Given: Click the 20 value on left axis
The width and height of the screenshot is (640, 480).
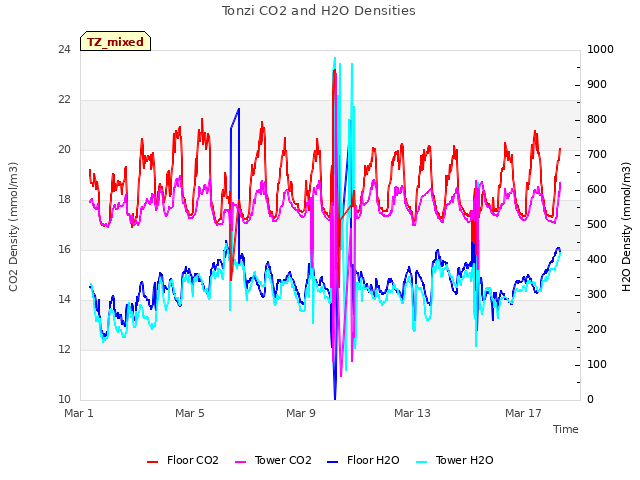Looking at the screenshot, I should click(x=64, y=149).
